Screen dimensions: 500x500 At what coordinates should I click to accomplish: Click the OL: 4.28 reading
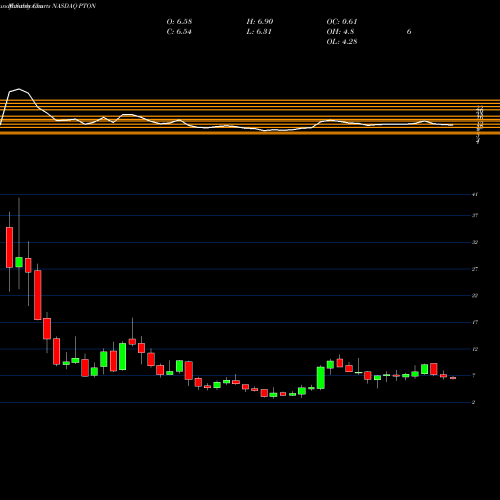pos(342,42)
